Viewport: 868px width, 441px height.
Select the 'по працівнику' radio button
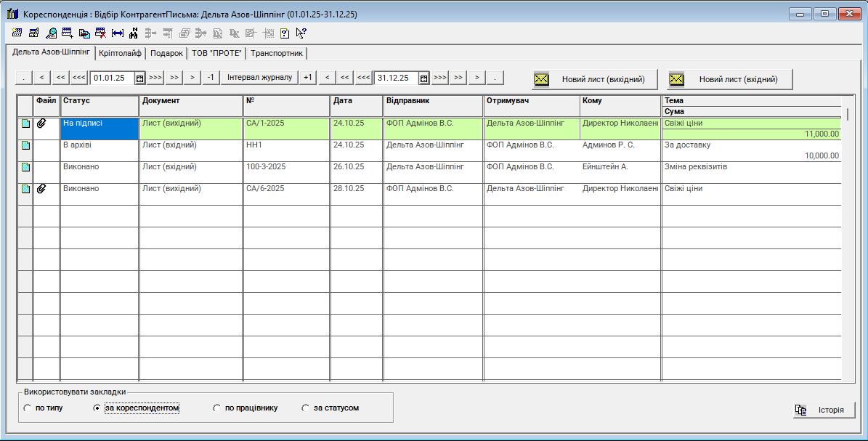point(216,408)
